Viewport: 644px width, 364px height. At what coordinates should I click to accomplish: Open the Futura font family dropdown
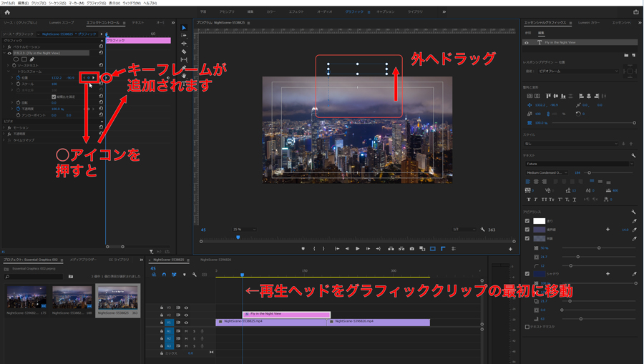pos(578,164)
